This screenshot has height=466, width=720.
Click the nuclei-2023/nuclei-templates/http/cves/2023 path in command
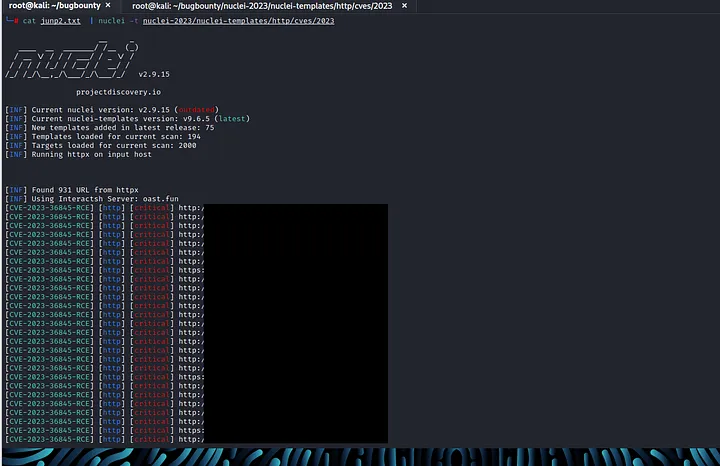point(238,21)
